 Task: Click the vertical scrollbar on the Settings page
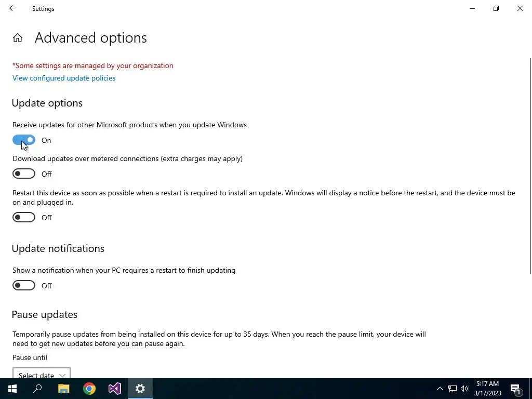point(530,166)
